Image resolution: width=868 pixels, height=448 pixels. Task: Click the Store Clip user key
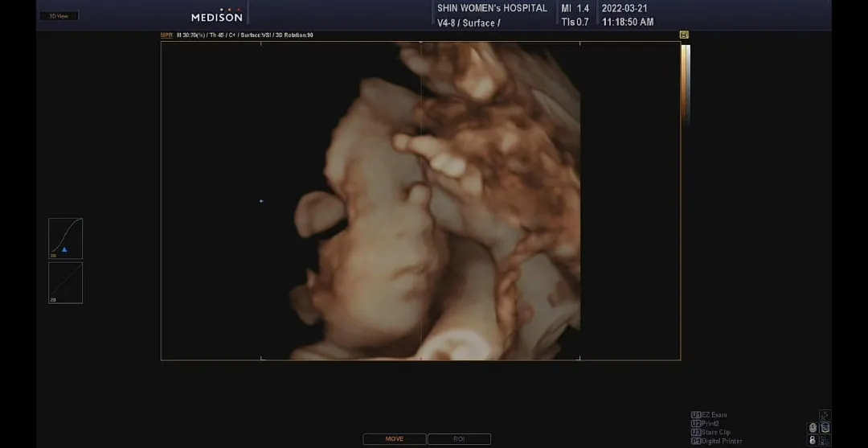(x=710, y=433)
